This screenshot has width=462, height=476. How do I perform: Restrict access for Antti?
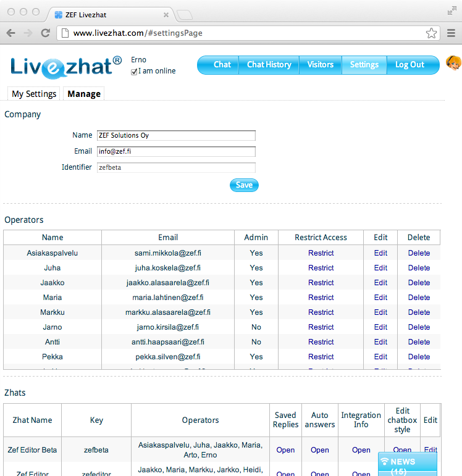(321, 342)
